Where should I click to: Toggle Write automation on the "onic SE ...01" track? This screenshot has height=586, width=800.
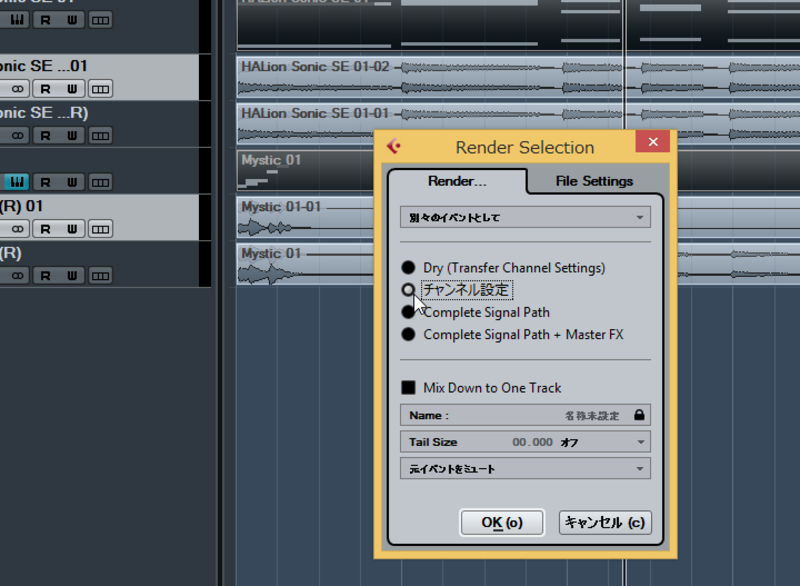point(72,89)
